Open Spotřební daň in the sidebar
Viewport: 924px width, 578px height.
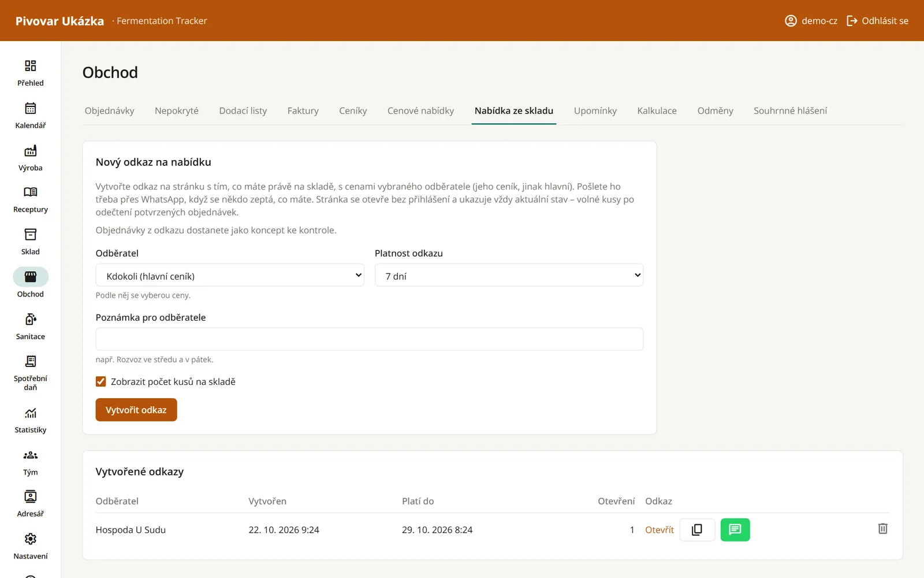point(31,373)
